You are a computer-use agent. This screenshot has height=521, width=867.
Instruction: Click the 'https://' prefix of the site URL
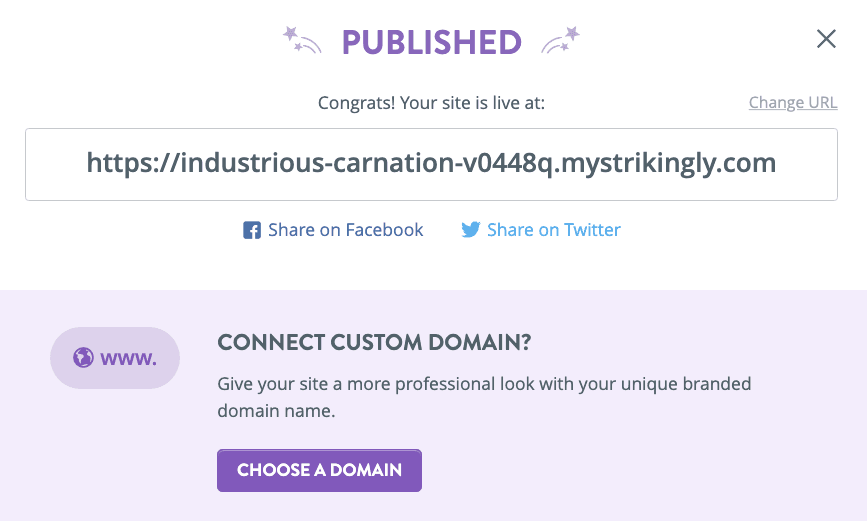pyautogui.click(x=132, y=163)
